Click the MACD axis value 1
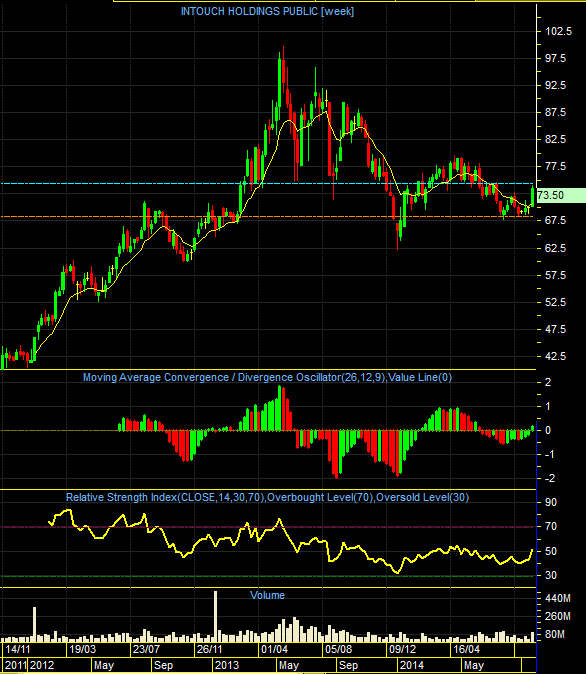 548,407
